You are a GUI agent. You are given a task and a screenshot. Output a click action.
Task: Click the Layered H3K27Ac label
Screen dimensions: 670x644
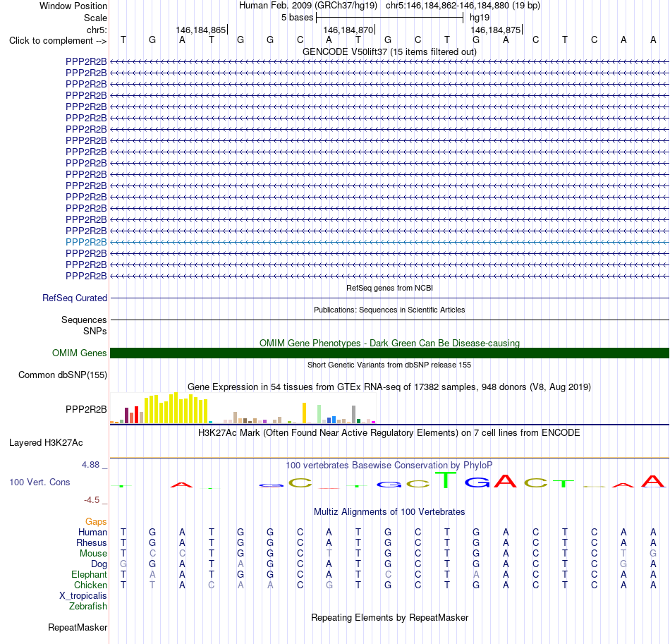[46, 443]
